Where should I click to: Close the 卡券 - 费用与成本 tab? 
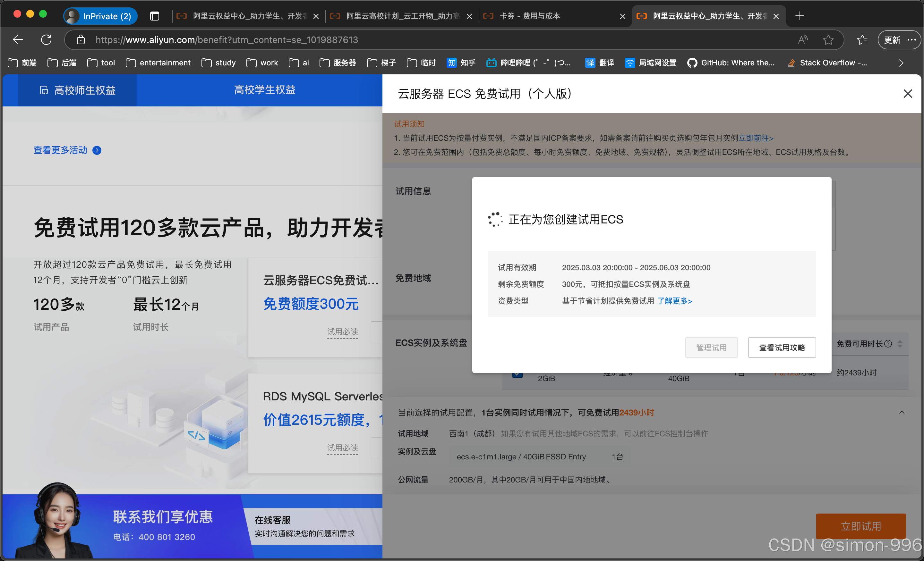pyautogui.click(x=622, y=16)
